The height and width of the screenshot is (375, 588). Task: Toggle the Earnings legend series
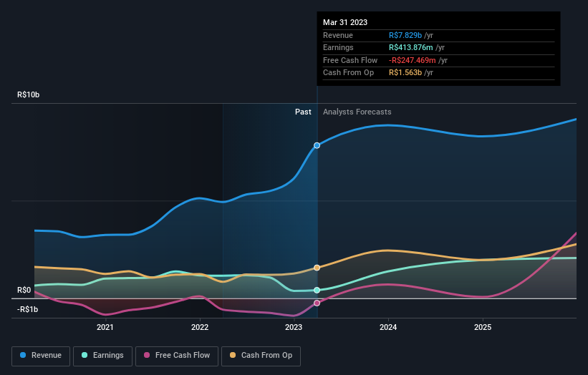[102, 356]
